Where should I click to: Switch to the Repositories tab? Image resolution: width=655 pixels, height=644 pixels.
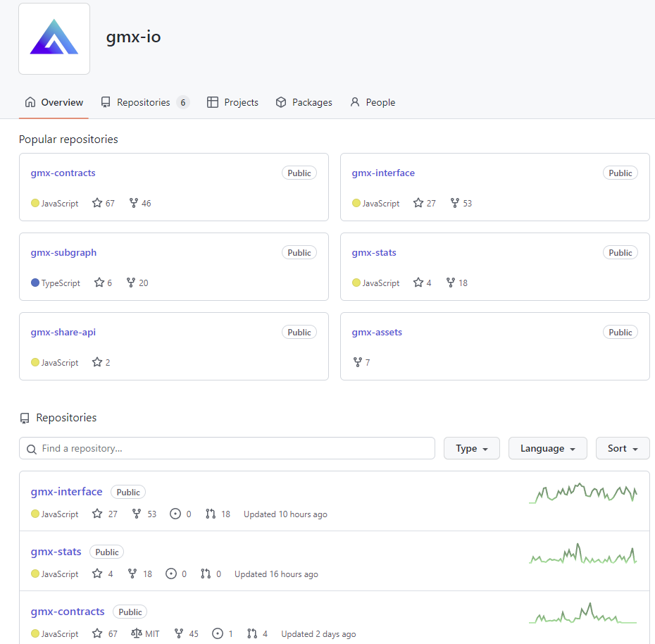tap(145, 102)
